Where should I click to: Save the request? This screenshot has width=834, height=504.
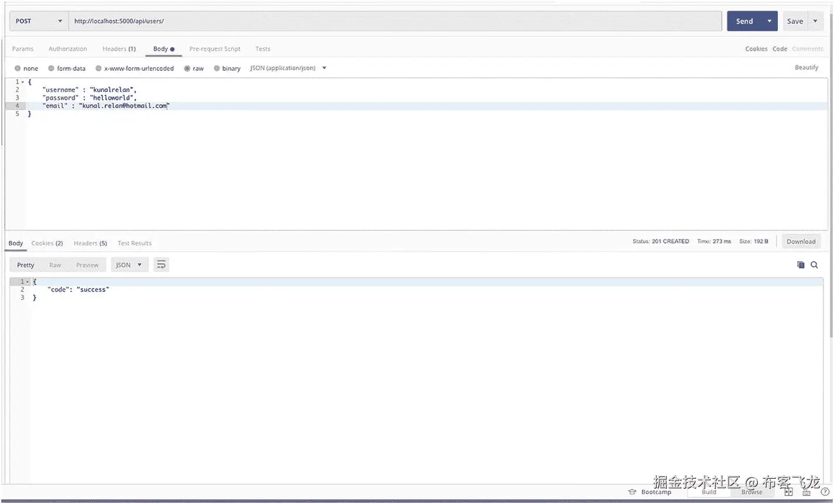click(x=795, y=21)
